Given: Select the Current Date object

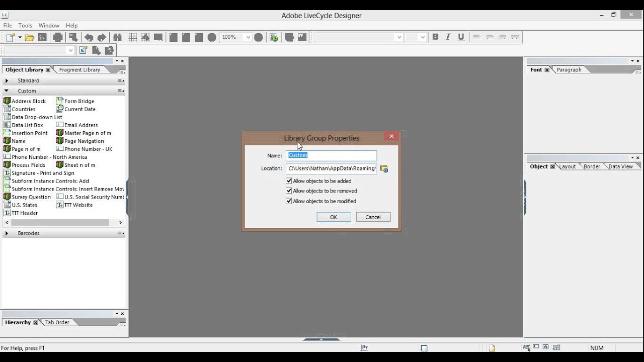Looking at the screenshot, I should [x=75, y=109].
